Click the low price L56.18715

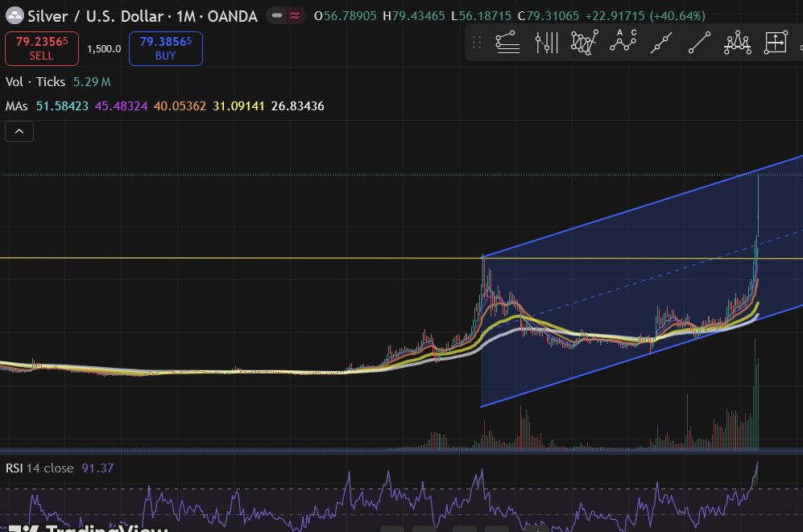482,16
